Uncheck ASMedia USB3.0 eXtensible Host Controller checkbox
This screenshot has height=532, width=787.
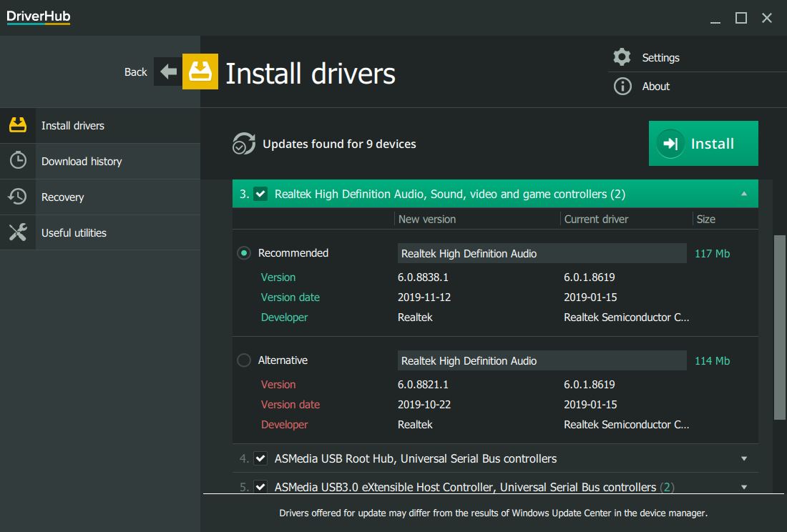260,487
